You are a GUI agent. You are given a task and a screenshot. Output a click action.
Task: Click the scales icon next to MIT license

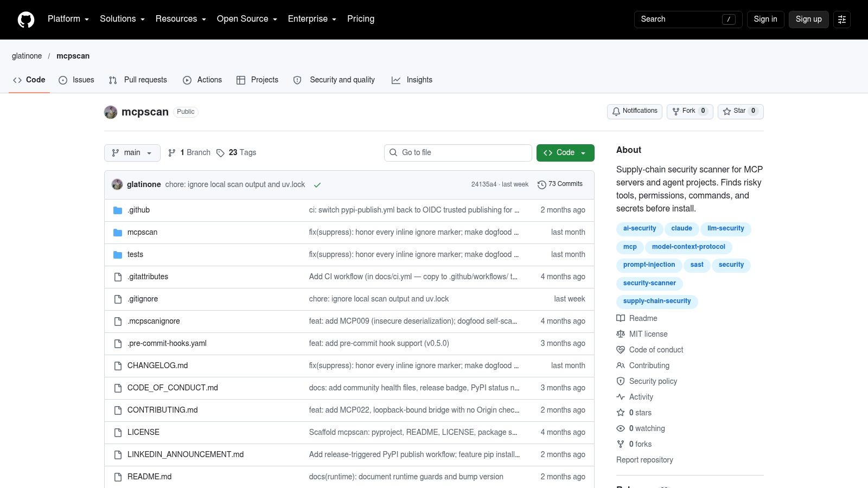coord(621,334)
